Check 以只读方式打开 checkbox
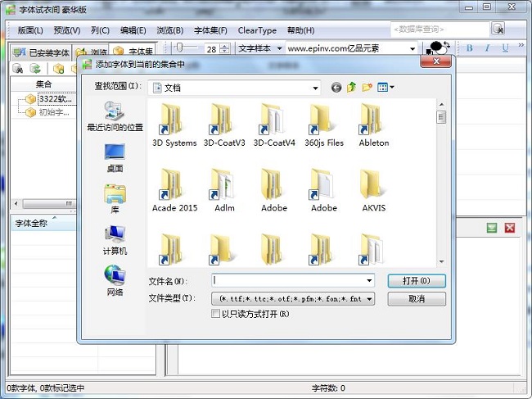 215,314
